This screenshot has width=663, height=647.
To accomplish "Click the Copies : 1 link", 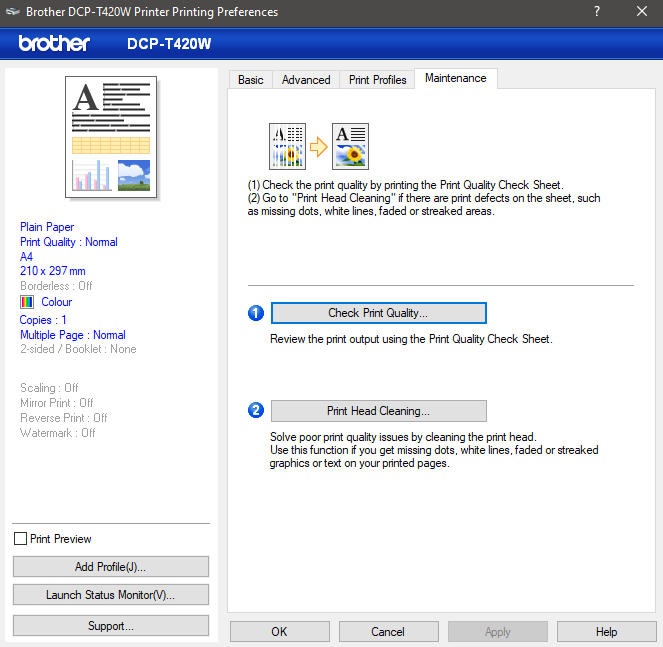I will coord(43,320).
